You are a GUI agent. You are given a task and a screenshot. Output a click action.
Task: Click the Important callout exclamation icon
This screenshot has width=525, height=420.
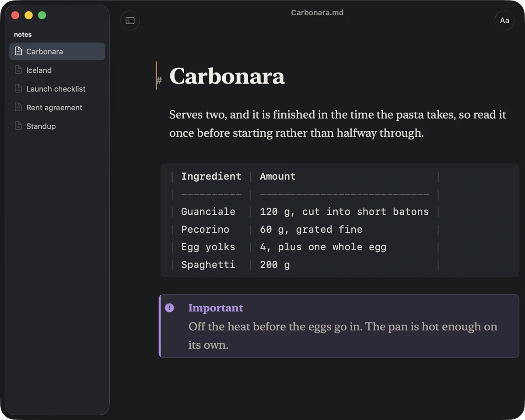169,308
